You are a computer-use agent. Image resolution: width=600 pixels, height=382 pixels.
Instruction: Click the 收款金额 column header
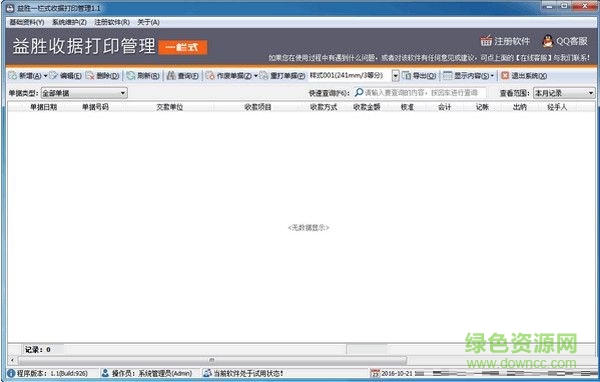pyautogui.click(x=367, y=107)
